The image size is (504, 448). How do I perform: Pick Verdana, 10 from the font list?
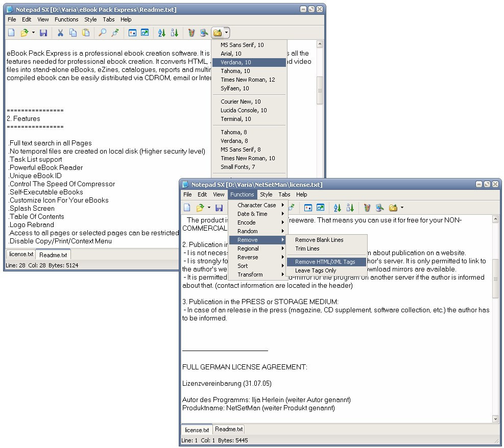pos(249,62)
